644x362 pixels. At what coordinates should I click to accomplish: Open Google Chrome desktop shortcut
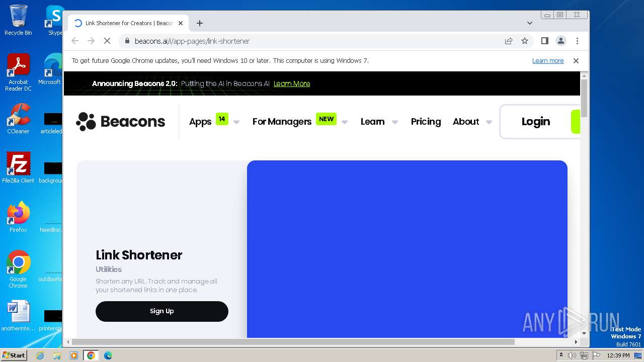click(18, 269)
